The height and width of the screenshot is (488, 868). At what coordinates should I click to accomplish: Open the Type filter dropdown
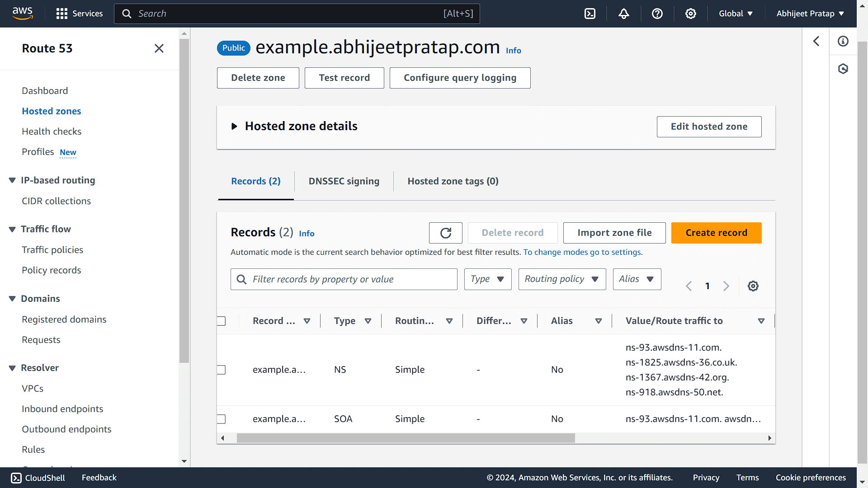pyautogui.click(x=487, y=279)
